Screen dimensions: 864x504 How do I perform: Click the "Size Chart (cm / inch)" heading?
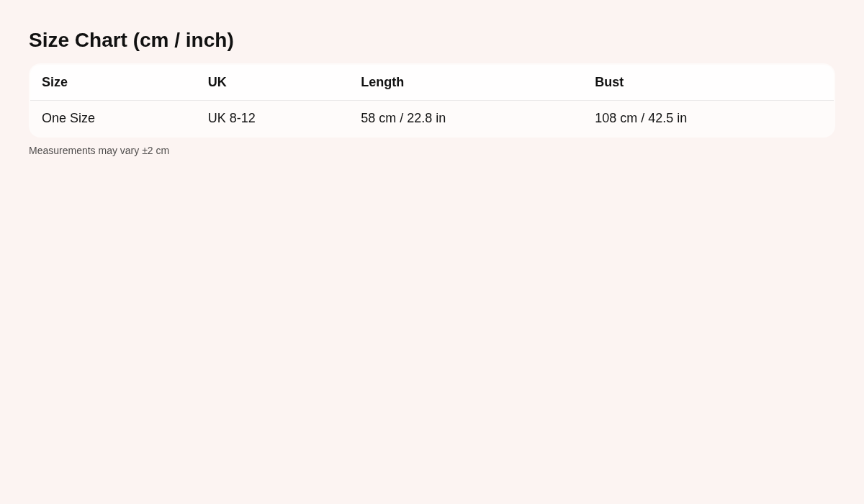pos(131,40)
